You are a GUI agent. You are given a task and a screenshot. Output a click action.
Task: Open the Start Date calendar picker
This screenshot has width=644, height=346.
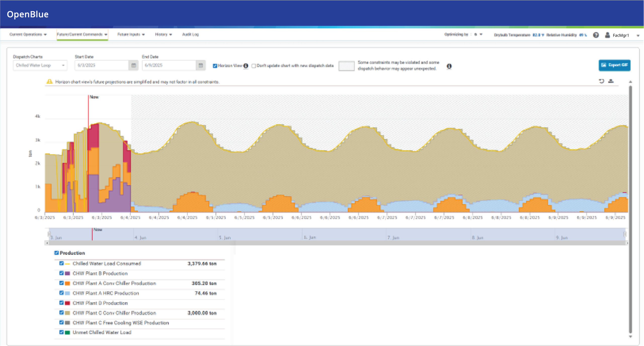(134, 65)
